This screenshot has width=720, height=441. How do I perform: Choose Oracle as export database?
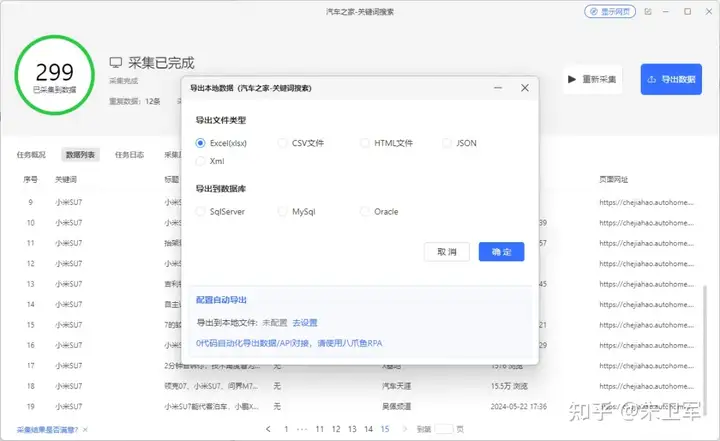pyautogui.click(x=379, y=211)
